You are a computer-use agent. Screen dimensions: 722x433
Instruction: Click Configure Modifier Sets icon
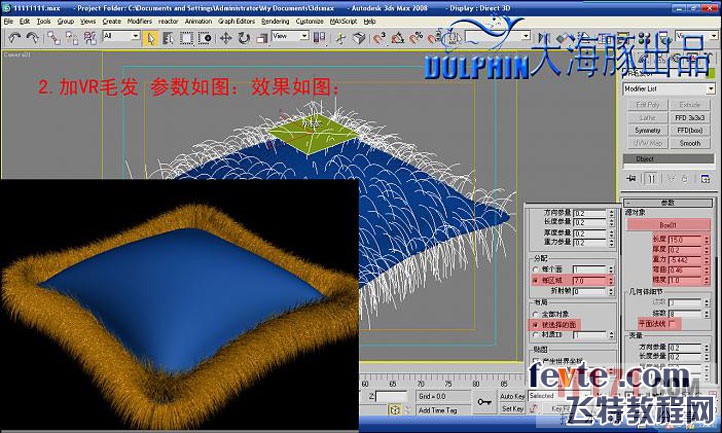(705, 179)
